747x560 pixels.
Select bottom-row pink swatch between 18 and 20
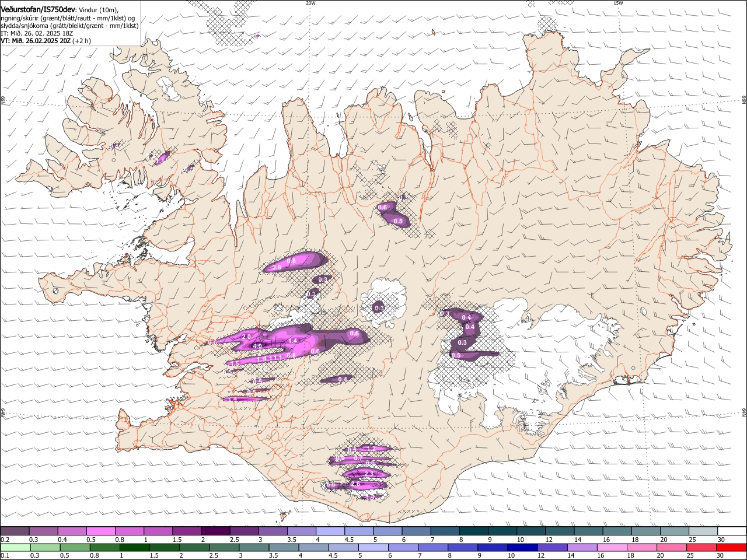pos(643,548)
